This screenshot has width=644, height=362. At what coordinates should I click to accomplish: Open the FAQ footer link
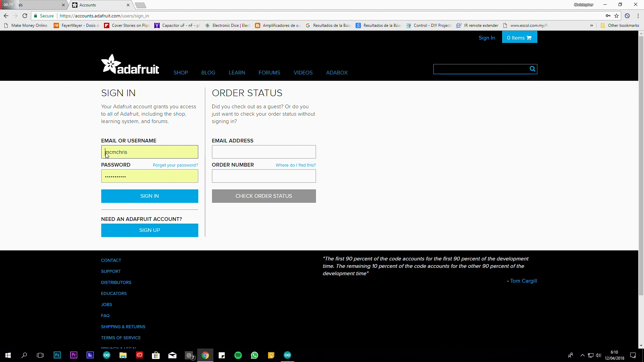click(x=105, y=316)
